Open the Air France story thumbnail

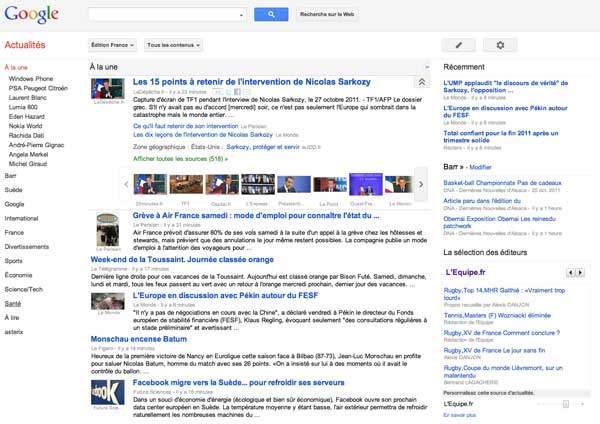108,230
